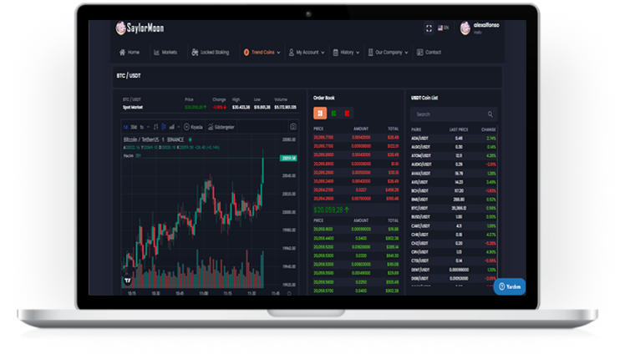Open the chart indicators (Göstergeler) tool

point(219,127)
